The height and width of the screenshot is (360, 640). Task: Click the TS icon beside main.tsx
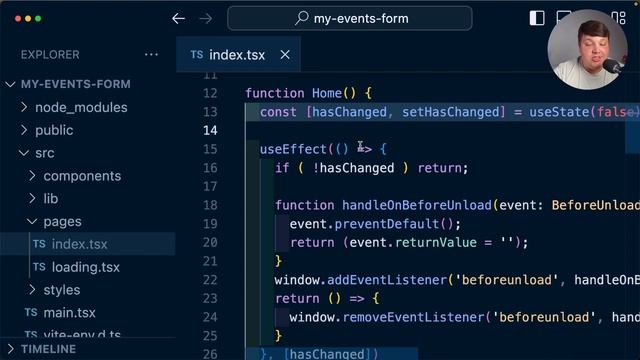31,313
